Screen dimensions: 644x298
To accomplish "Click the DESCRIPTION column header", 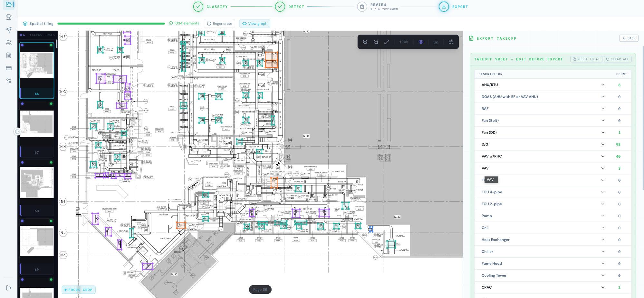I will pos(490,74).
